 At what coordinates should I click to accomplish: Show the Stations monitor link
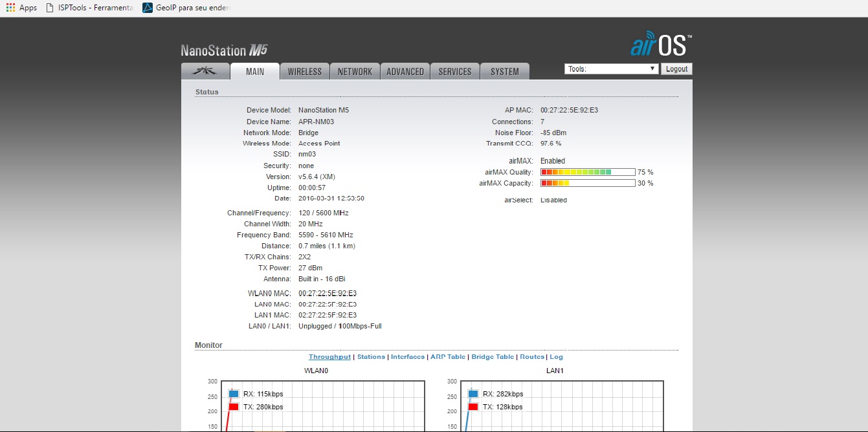coord(371,357)
